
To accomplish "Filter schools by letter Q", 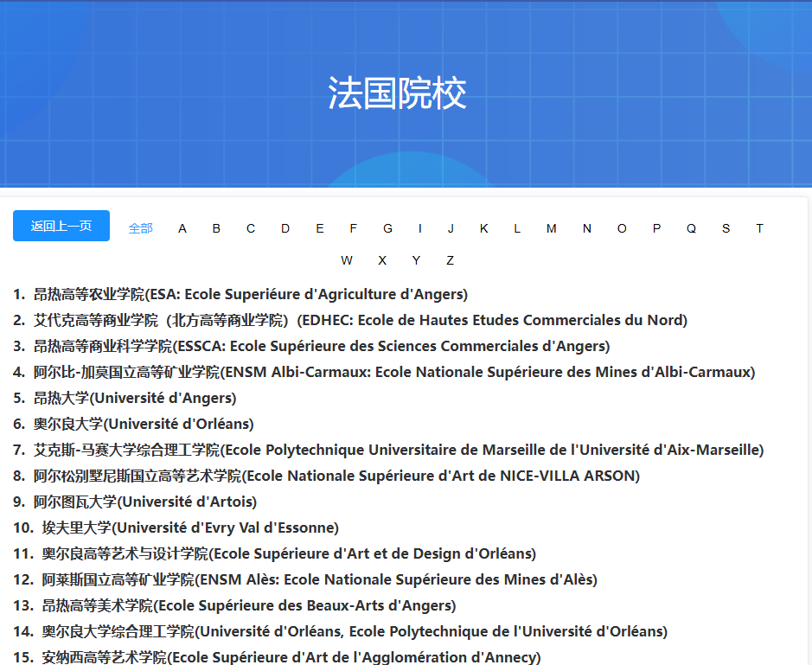I will pos(691,228).
